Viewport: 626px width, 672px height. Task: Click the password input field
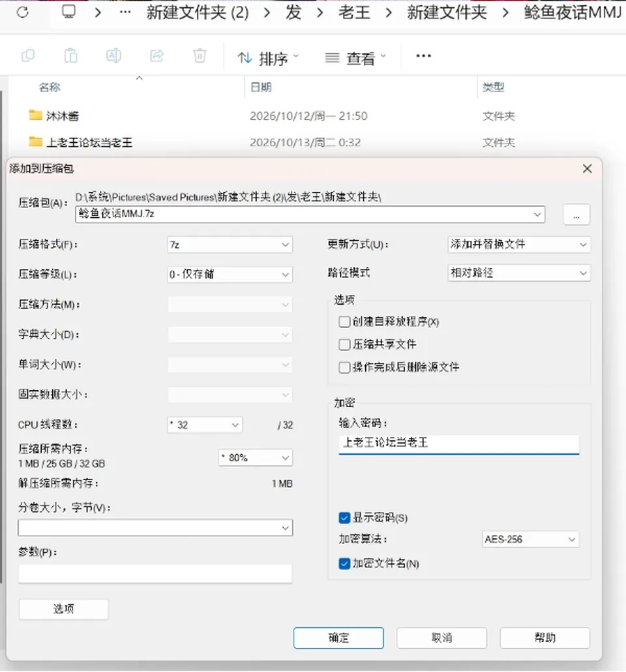(x=459, y=444)
